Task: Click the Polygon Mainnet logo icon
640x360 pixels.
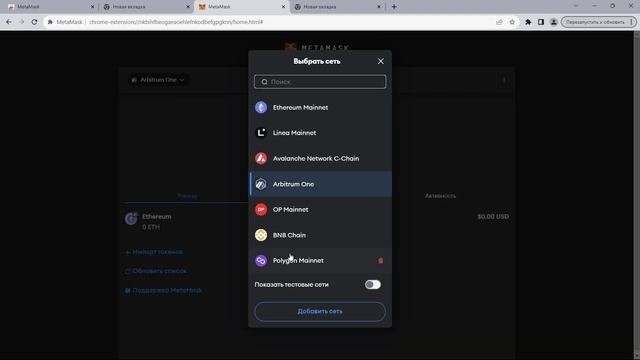Action: click(261, 260)
